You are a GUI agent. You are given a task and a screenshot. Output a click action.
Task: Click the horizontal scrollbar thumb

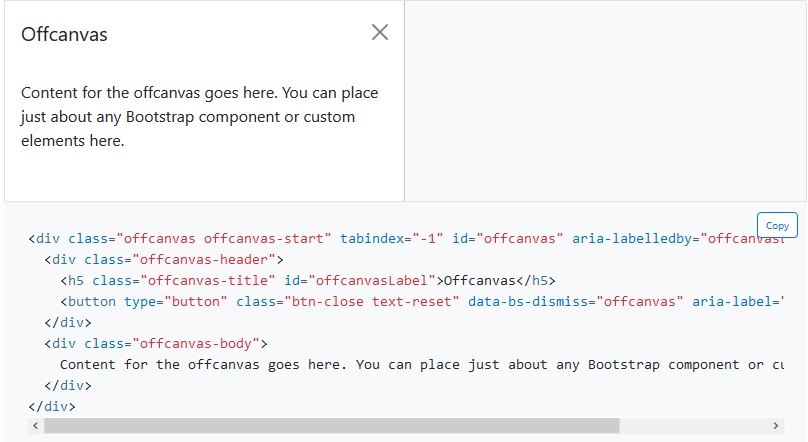pos(330,426)
